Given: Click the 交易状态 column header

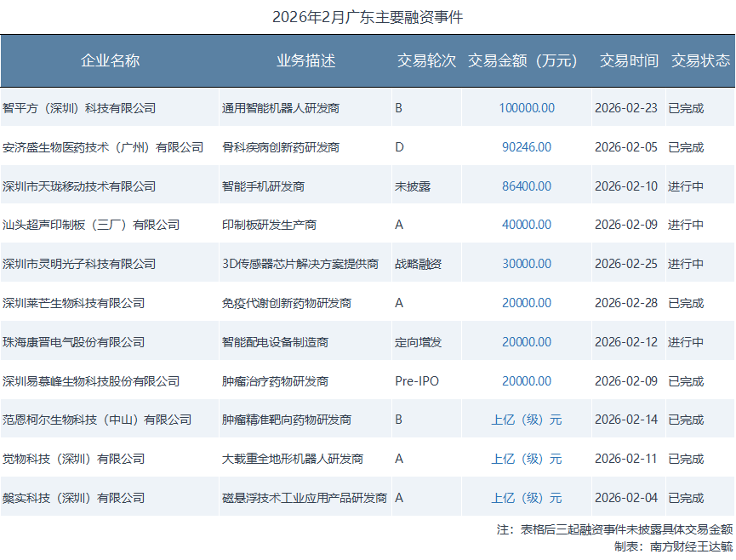Looking at the screenshot, I should pos(700,60).
